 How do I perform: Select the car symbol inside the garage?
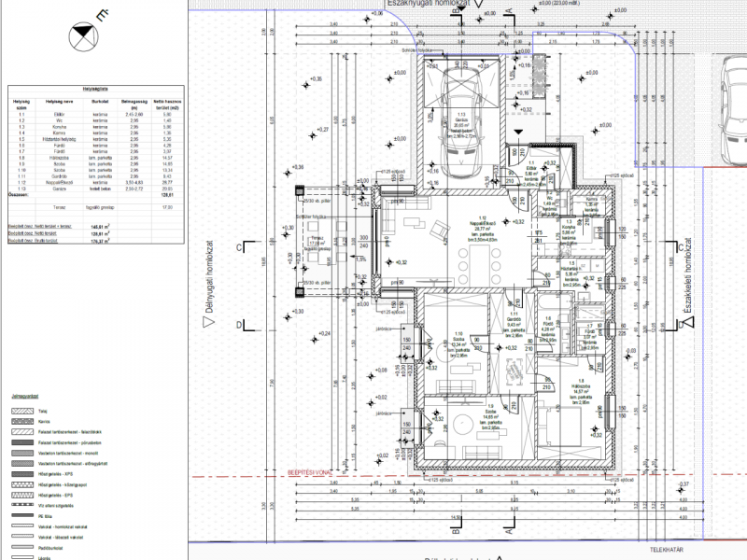(461, 122)
